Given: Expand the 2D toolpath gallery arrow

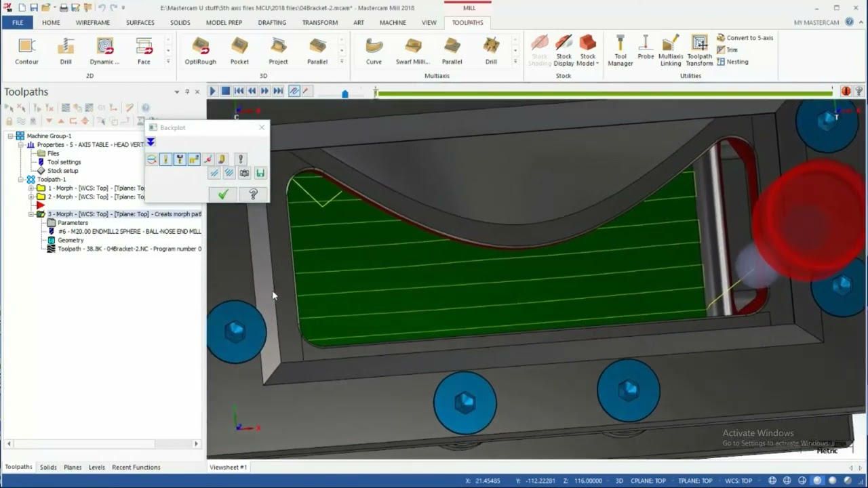Looking at the screenshot, I should click(168, 62).
